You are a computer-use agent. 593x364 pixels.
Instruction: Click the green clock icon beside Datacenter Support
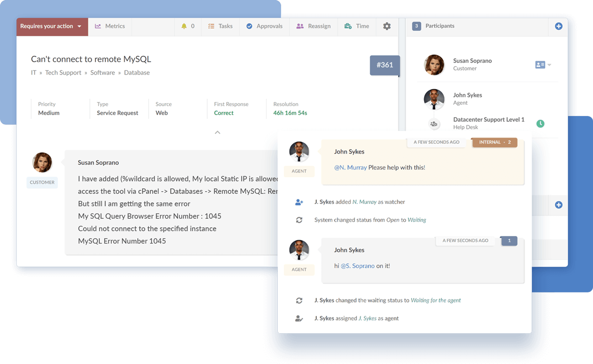pos(540,123)
